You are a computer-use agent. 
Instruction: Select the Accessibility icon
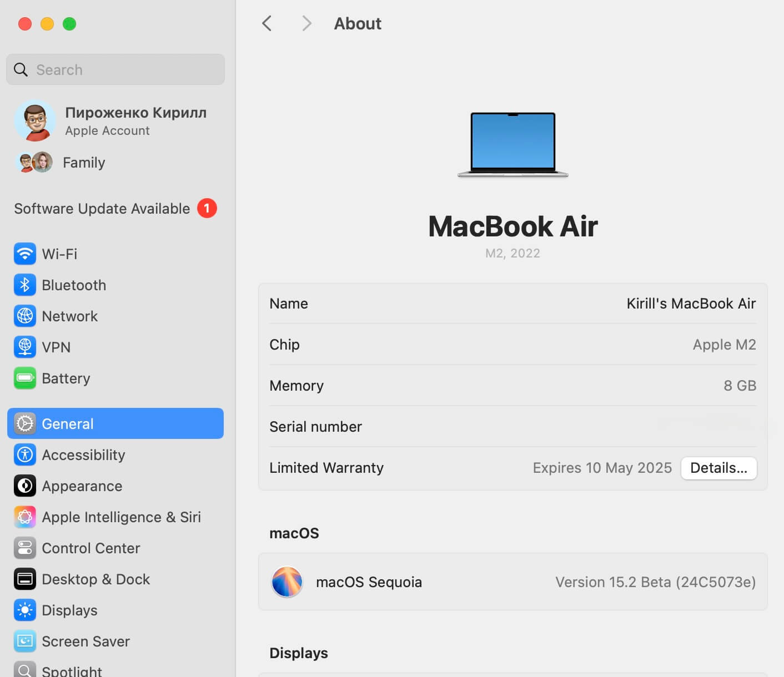click(24, 454)
